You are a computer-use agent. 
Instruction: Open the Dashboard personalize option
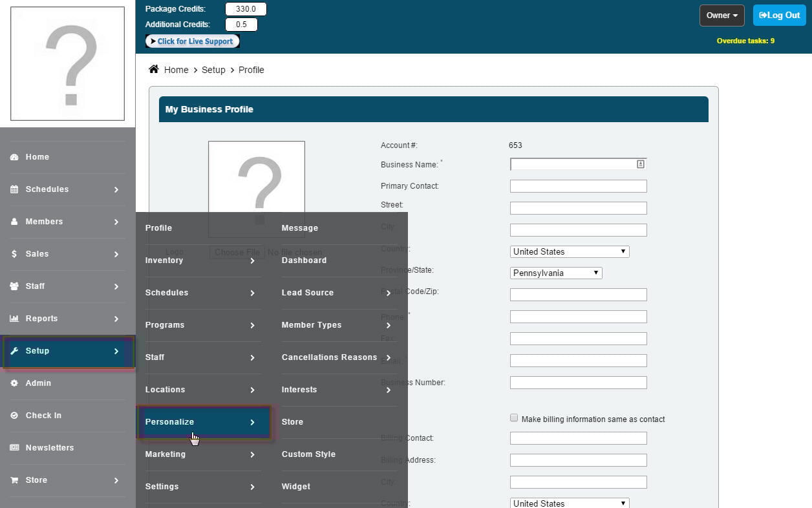304,260
